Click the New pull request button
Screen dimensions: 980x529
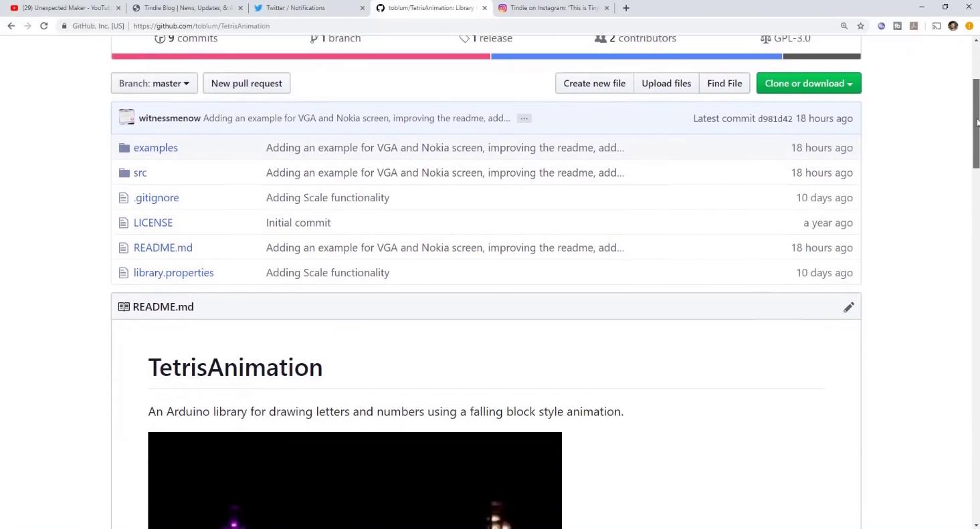click(246, 84)
